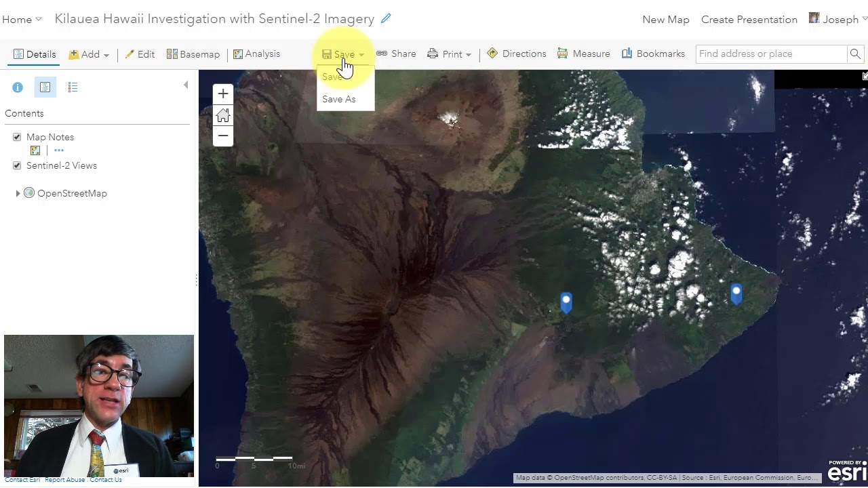Open Map Notes more options ellipsis
Image resolution: width=868 pixels, height=488 pixels.
(x=59, y=150)
